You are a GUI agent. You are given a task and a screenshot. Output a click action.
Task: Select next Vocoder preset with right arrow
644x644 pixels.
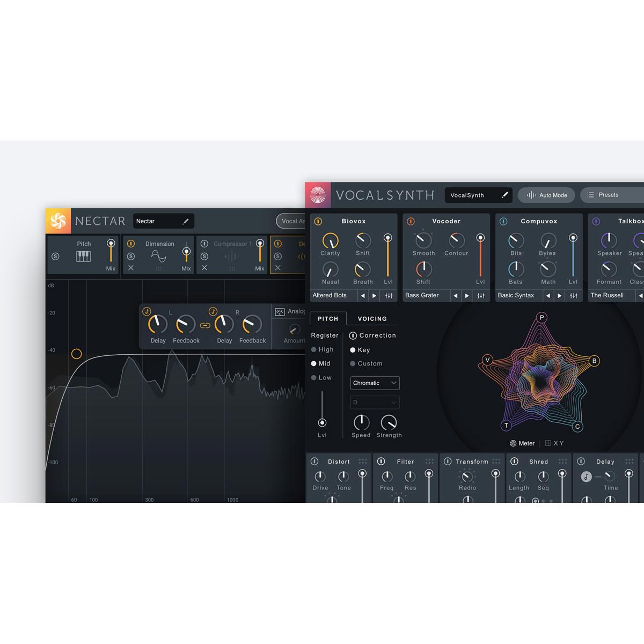click(x=467, y=296)
